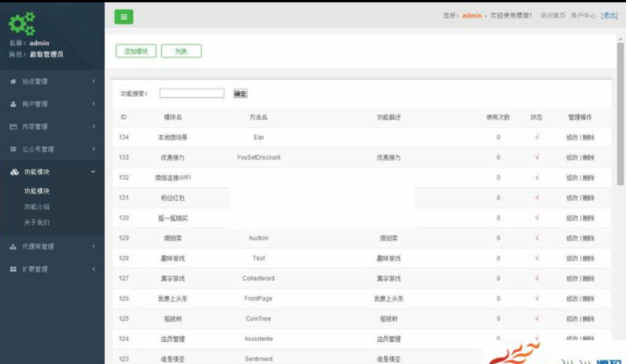The image size is (626, 364).
Task: Click the grid icon beside 扩展管理
Action: pyautogui.click(x=13, y=269)
